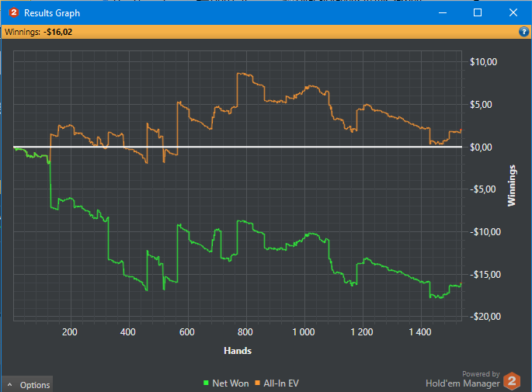
Task: Expand the Options panel
Action: (x=27, y=384)
